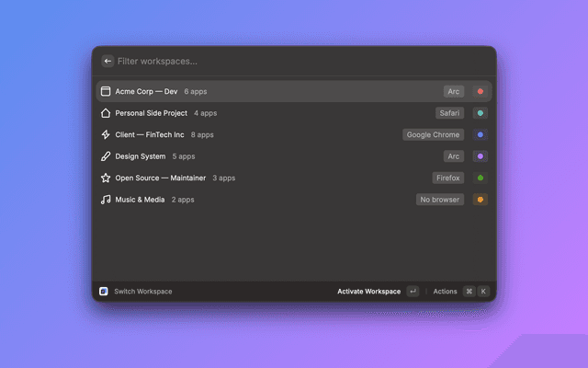Click the lightning bolt icon for Client — FinTech Inc
Image resolution: width=588 pixels, height=368 pixels.
click(x=106, y=135)
